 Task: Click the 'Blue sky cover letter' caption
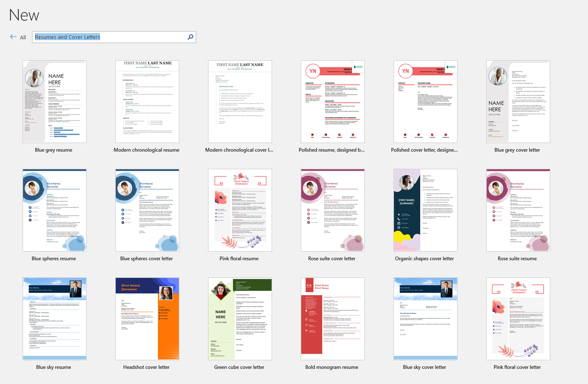coord(425,367)
